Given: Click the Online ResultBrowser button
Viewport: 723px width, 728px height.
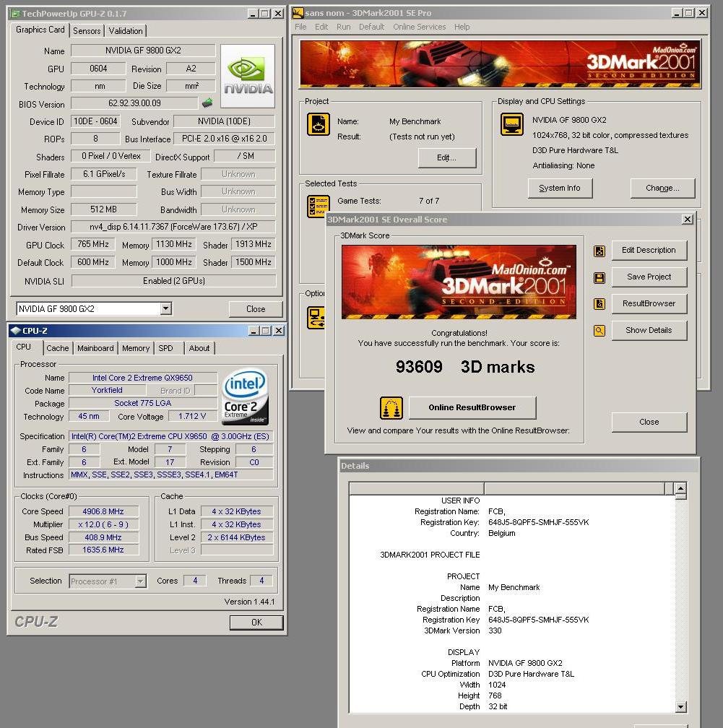Looking at the screenshot, I should [472, 407].
